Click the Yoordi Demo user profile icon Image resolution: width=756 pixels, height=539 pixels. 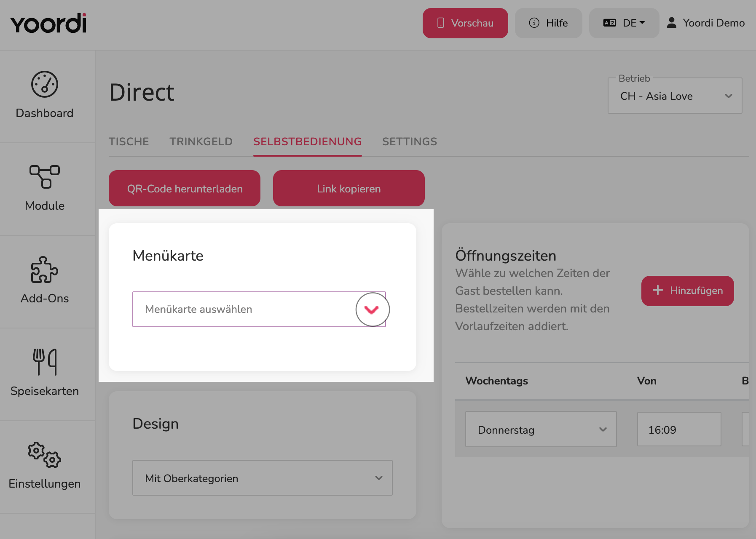(x=672, y=23)
